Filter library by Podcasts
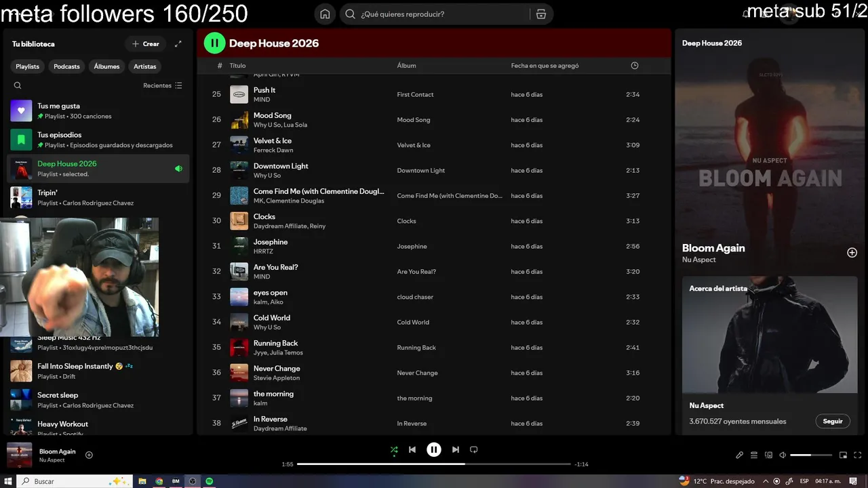The height and width of the screenshot is (488, 868). click(x=66, y=66)
